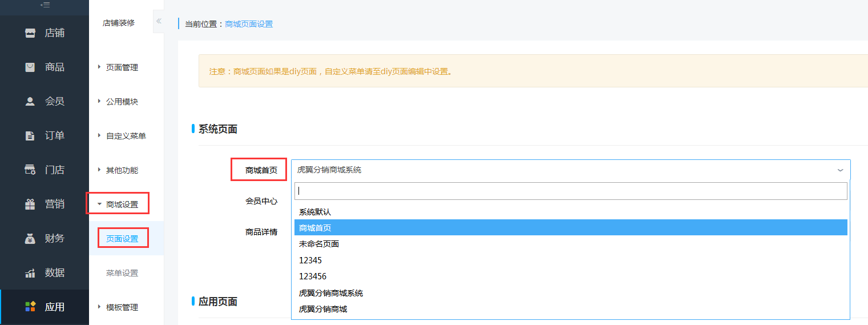Select the 商品 goods bag icon
This screenshot has width=868, height=325.
[x=30, y=67]
